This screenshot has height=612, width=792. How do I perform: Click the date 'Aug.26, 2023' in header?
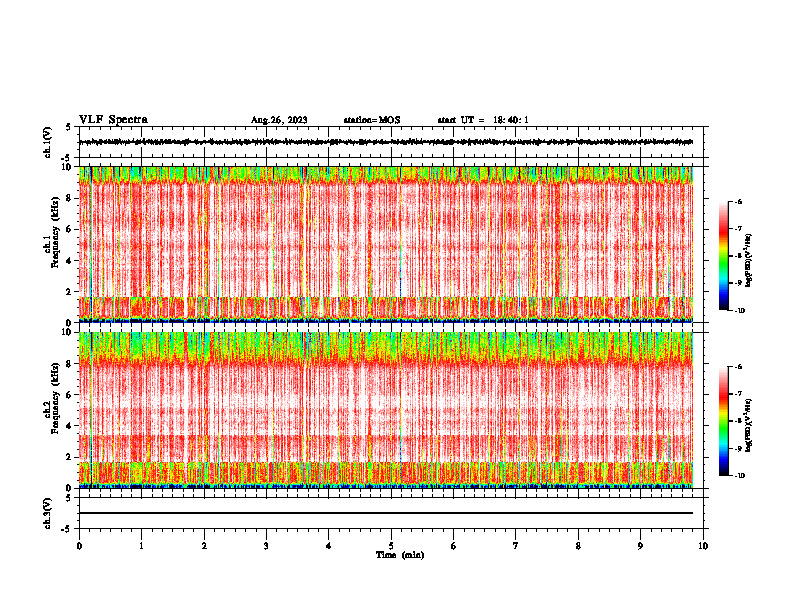click(x=279, y=120)
